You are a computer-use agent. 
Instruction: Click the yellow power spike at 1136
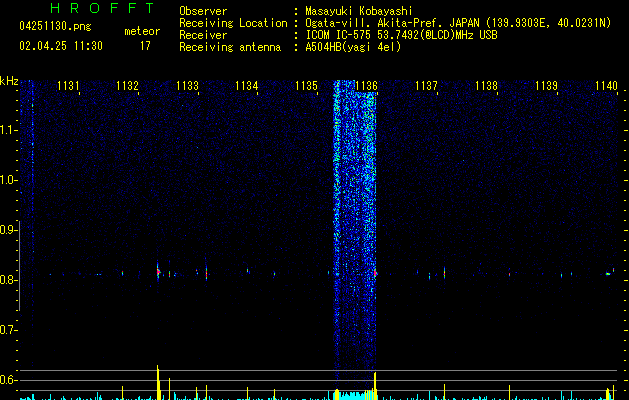point(375,386)
